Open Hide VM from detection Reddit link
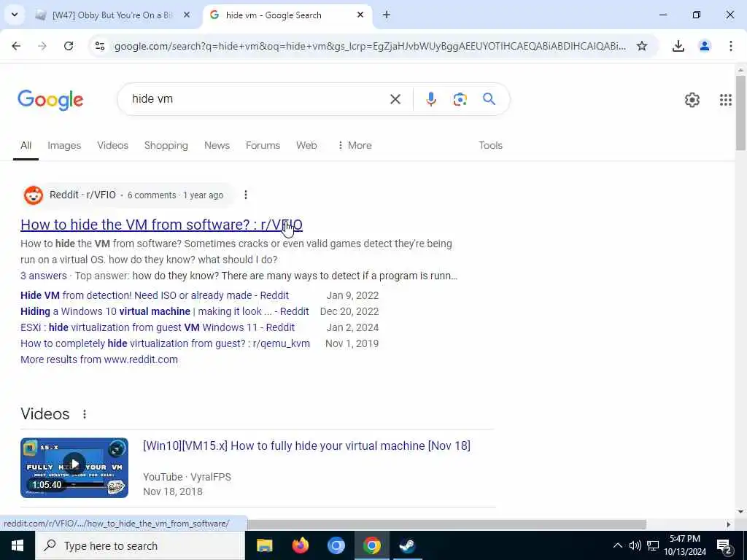The height and width of the screenshot is (560, 747). coord(155,295)
